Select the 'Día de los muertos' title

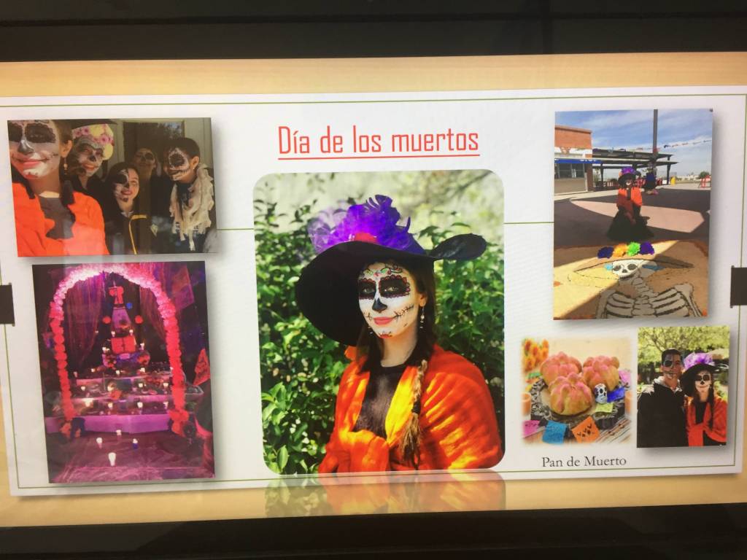click(378, 141)
